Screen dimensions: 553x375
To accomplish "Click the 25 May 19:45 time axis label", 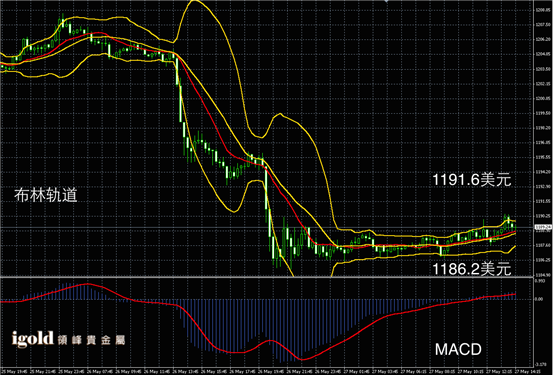I will coord(14,371).
